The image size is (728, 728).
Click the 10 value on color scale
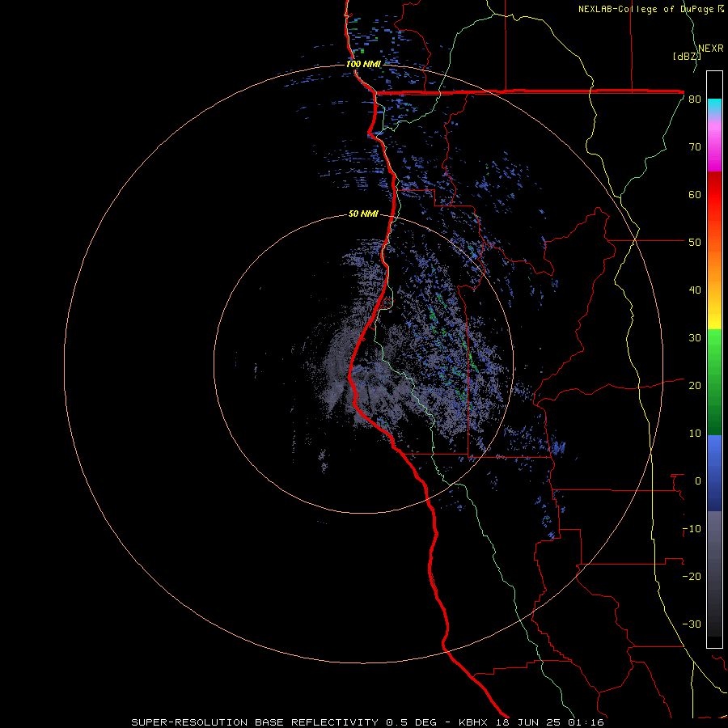click(695, 434)
